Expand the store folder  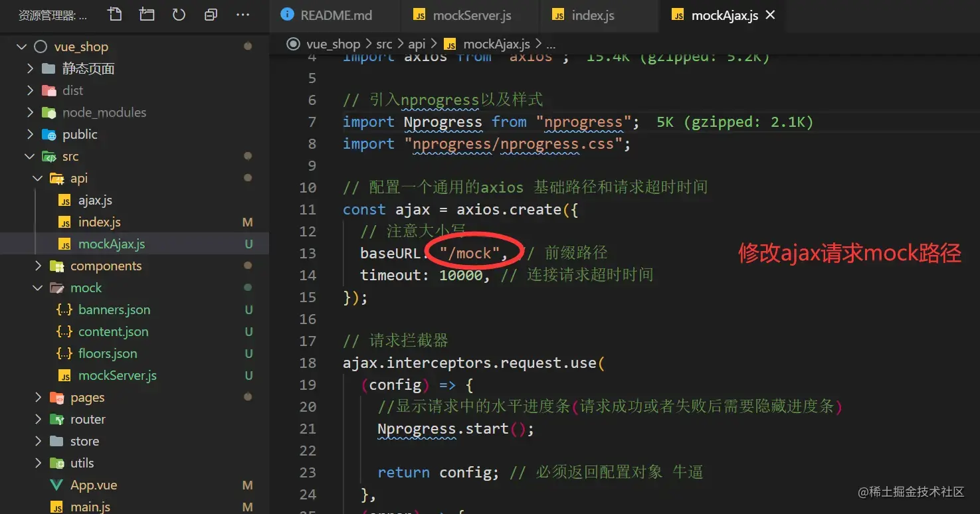[38, 441]
